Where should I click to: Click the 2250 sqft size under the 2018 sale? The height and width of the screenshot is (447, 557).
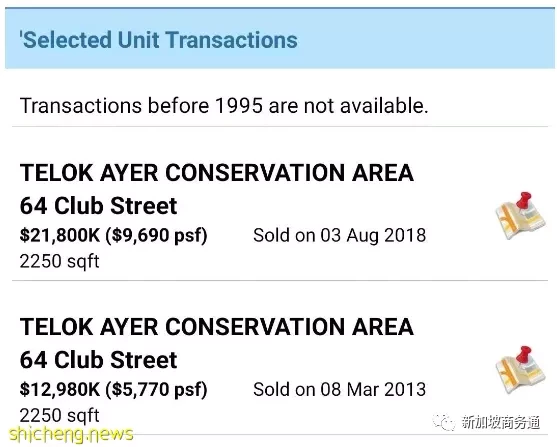[x=59, y=262]
